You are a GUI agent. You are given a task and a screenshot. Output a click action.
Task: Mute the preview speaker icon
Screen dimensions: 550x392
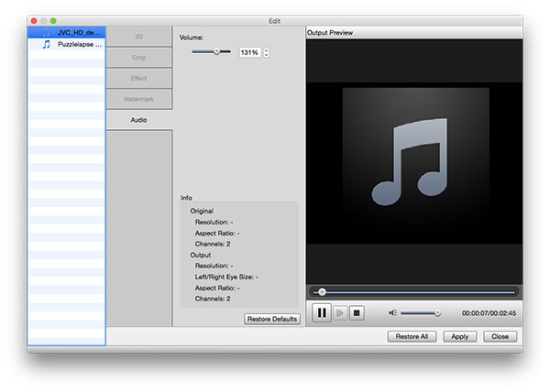pyautogui.click(x=392, y=313)
